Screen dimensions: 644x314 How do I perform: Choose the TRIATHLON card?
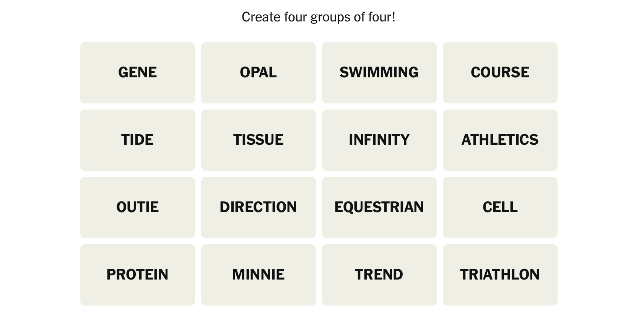point(500,275)
